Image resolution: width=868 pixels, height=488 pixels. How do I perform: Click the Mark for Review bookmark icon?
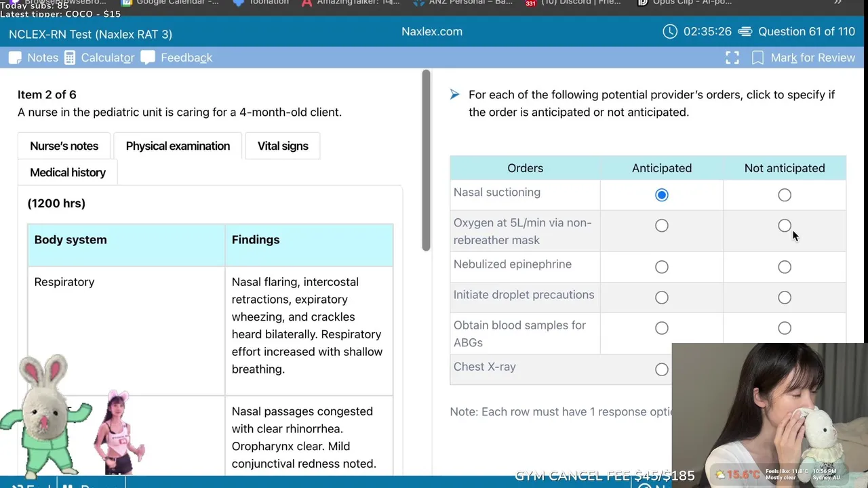[x=757, y=58]
